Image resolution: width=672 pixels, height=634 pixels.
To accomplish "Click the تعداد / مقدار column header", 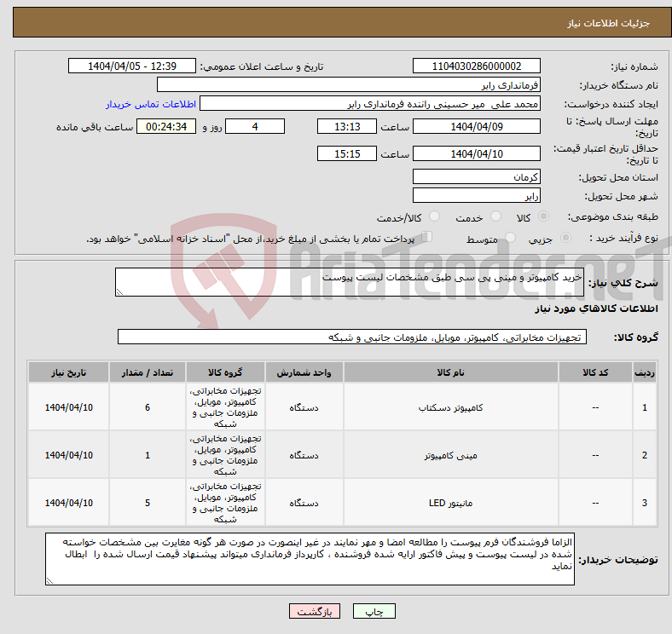I will tap(148, 372).
